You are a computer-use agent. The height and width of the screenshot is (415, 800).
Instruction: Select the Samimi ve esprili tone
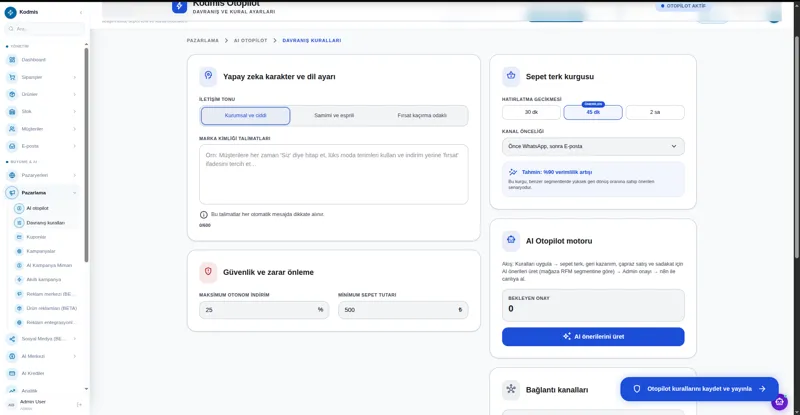[334, 116]
